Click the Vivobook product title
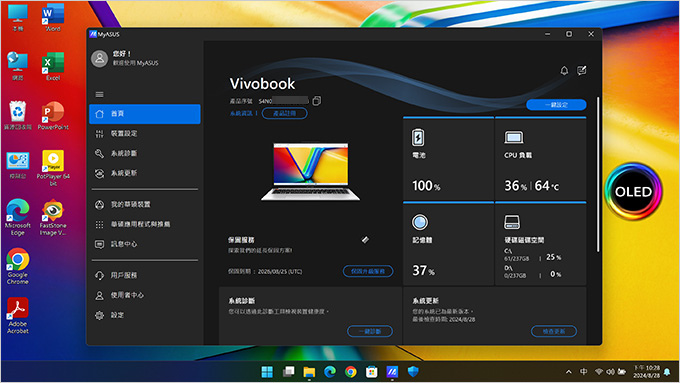 262,84
